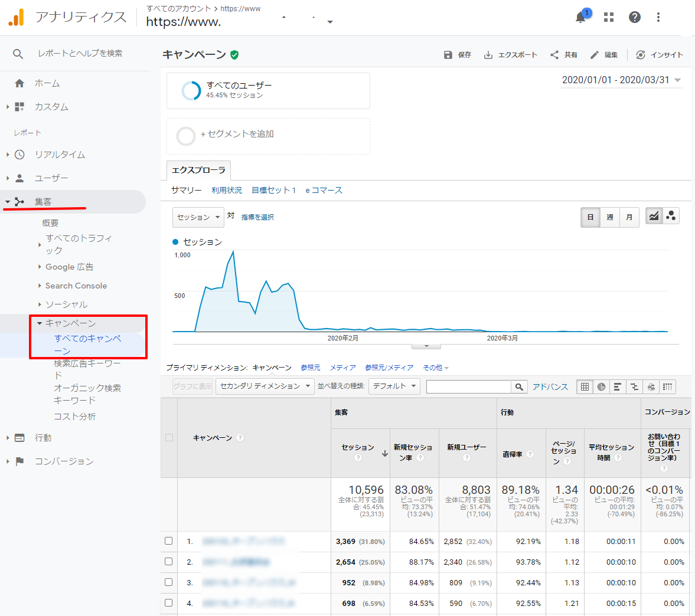Select the line chart view icon
The image size is (695, 616).
click(654, 216)
